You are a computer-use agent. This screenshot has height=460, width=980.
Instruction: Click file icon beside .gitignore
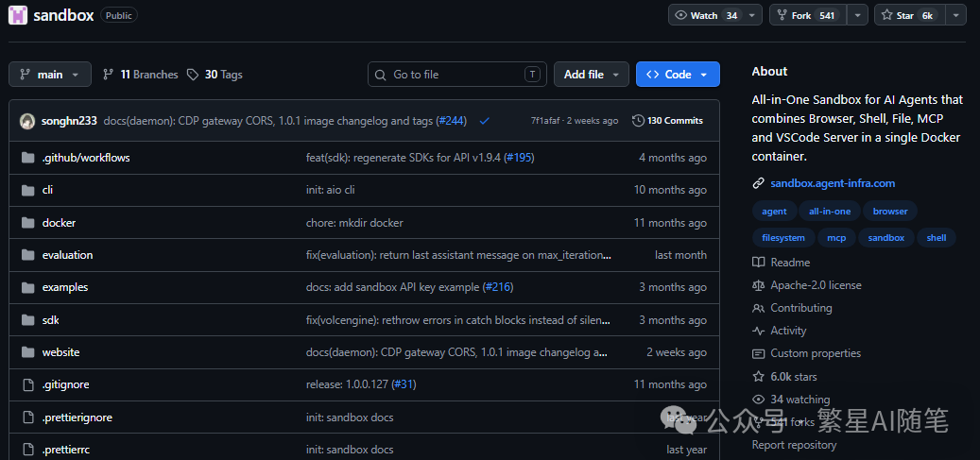(x=27, y=385)
